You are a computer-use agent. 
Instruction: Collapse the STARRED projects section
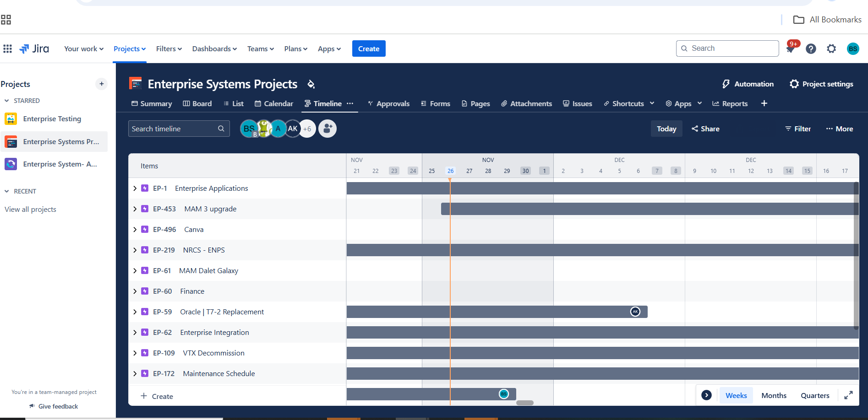coord(6,100)
